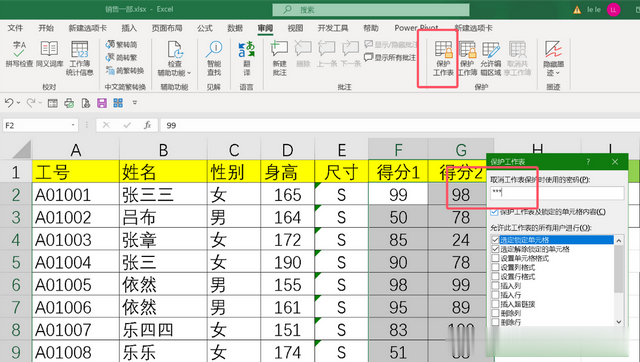Select cell containing 吕布

pos(163,217)
